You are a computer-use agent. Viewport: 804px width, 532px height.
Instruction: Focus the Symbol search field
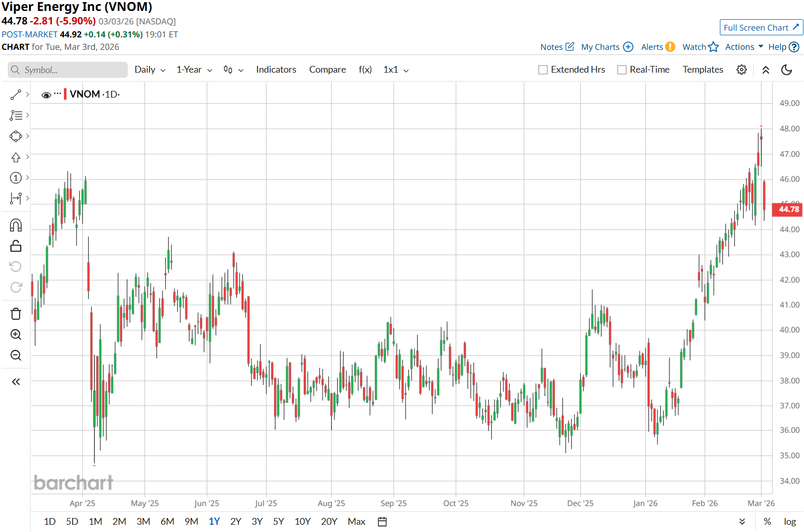pos(68,70)
